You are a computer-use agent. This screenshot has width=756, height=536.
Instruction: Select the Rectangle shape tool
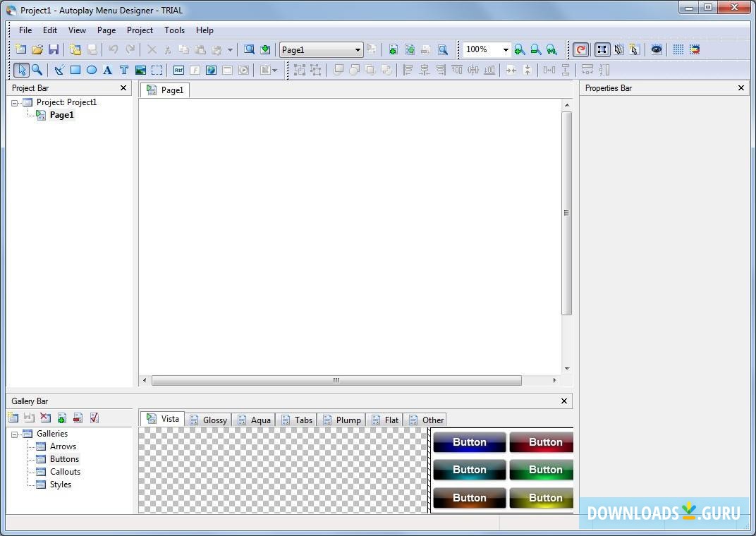coord(75,70)
